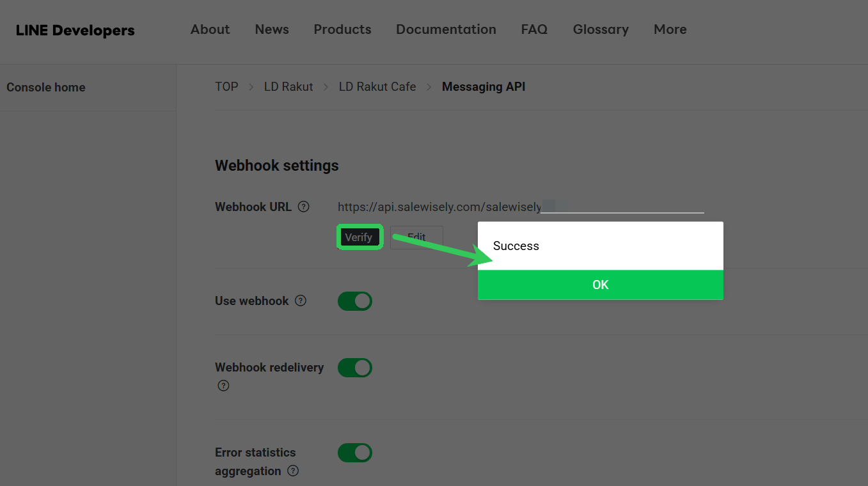Screen dimensions: 868x486
Task: Open the FAQ page
Action: pyautogui.click(x=534, y=29)
